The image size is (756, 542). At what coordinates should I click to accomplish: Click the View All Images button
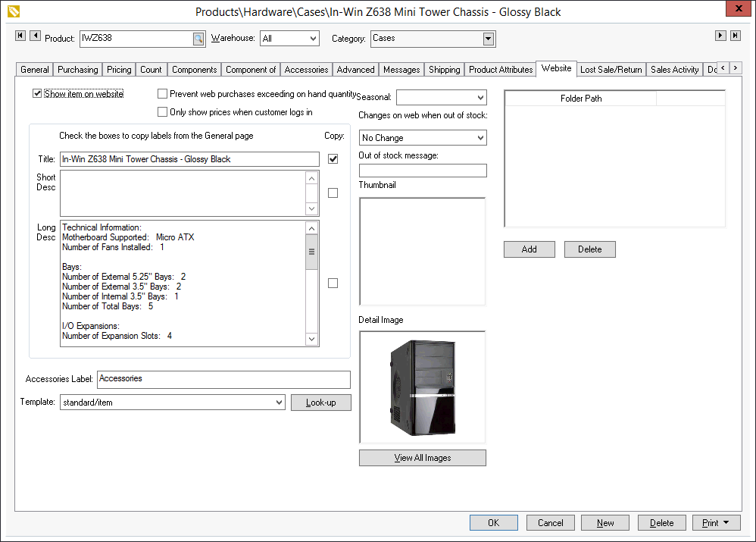[422, 458]
